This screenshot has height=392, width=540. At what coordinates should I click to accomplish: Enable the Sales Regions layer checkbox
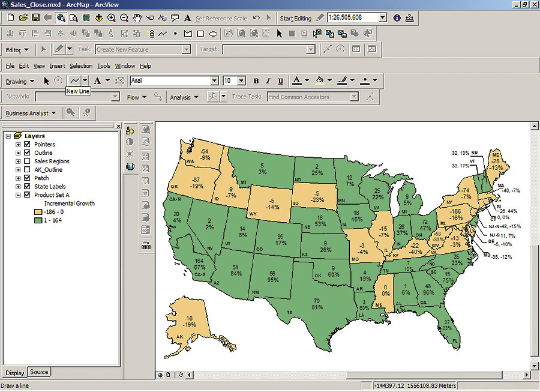coord(26,161)
